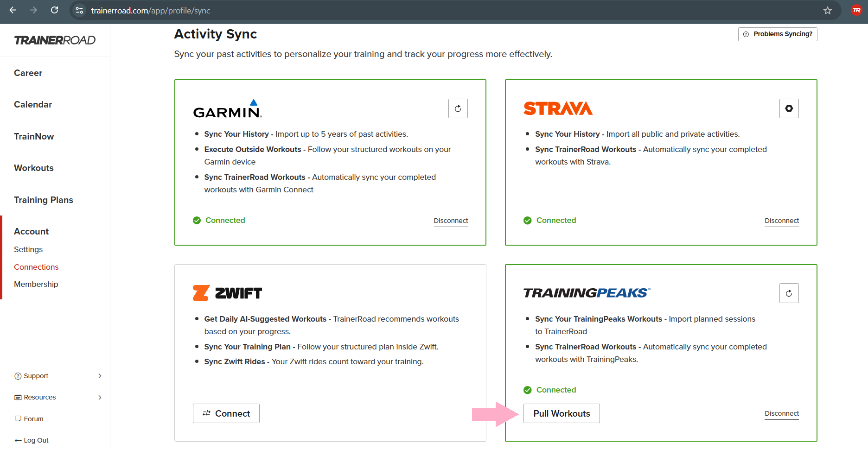
Task: Click TrainingPeaks' Connected status text
Action: point(556,390)
